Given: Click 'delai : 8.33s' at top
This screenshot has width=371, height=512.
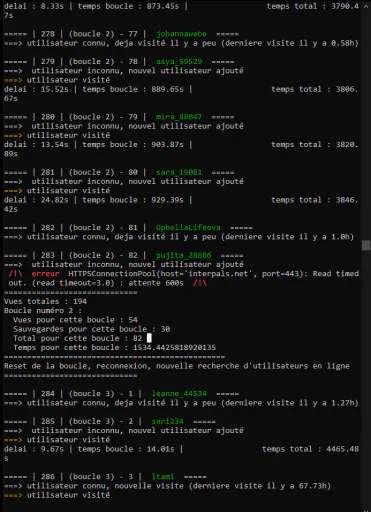Looking at the screenshot, I should (x=34, y=6).
